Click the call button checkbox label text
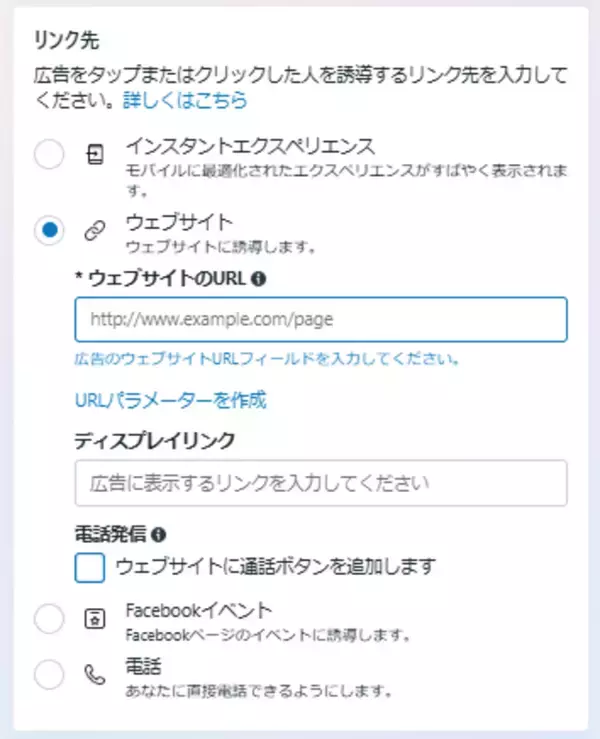This screenshot has width=600, height=739. [x=276, y=567]
